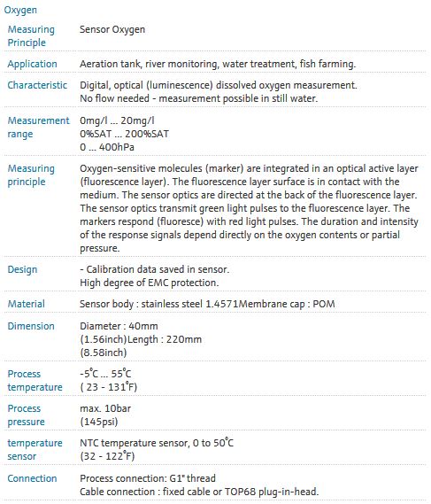Select the Characteristic row label

point(37,85)
